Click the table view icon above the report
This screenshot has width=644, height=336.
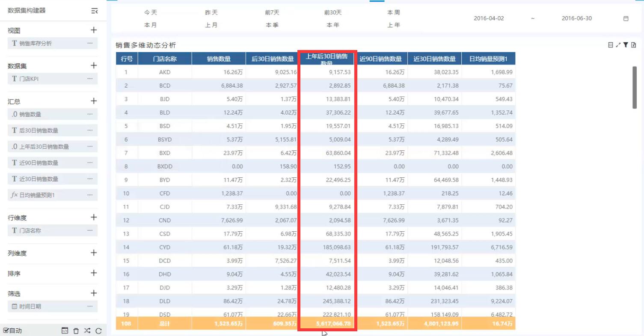pyautogui.click(x=611, y=45)
